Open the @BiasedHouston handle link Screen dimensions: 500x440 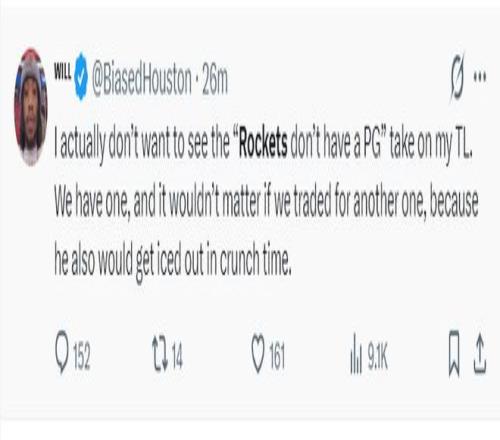coord(142,80)
